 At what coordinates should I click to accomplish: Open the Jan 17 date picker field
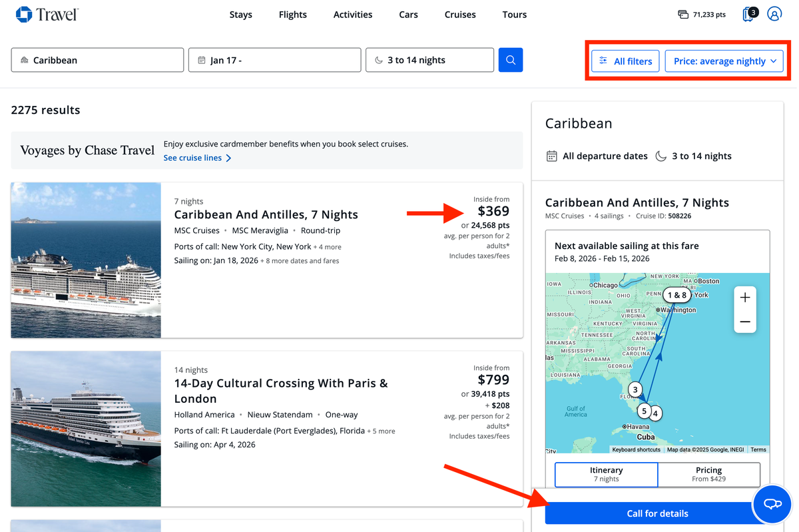click(x=275, y=60)
